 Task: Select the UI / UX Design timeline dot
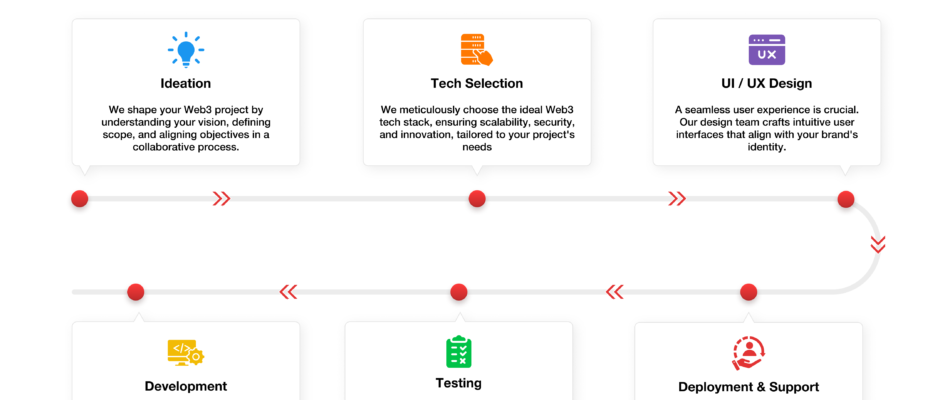pyautogui.click(x=846, y=199)
